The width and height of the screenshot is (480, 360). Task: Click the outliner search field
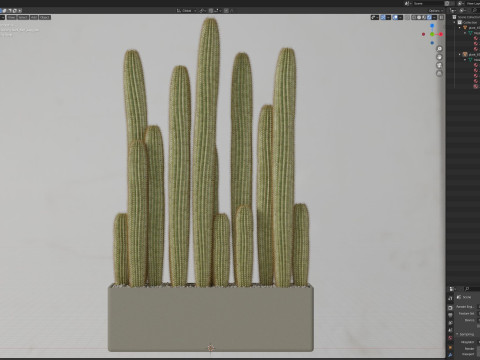pos(476,10)
